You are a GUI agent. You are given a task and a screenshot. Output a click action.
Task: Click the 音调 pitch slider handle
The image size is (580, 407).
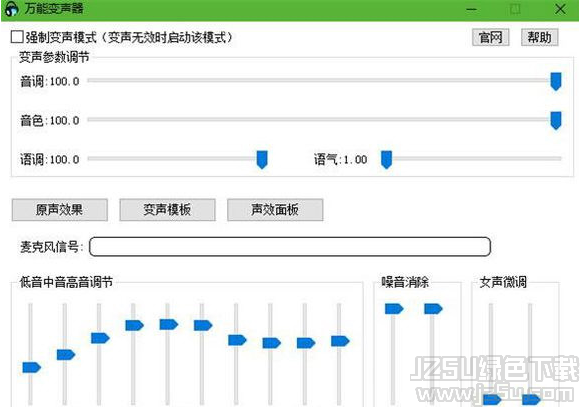556,81
